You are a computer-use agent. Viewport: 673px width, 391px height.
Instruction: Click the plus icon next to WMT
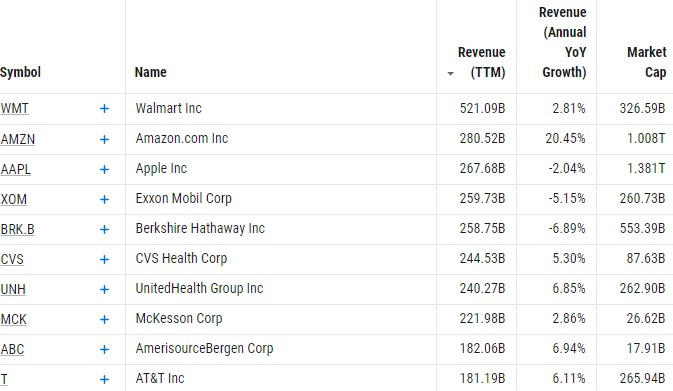click(x=104, y=109)
